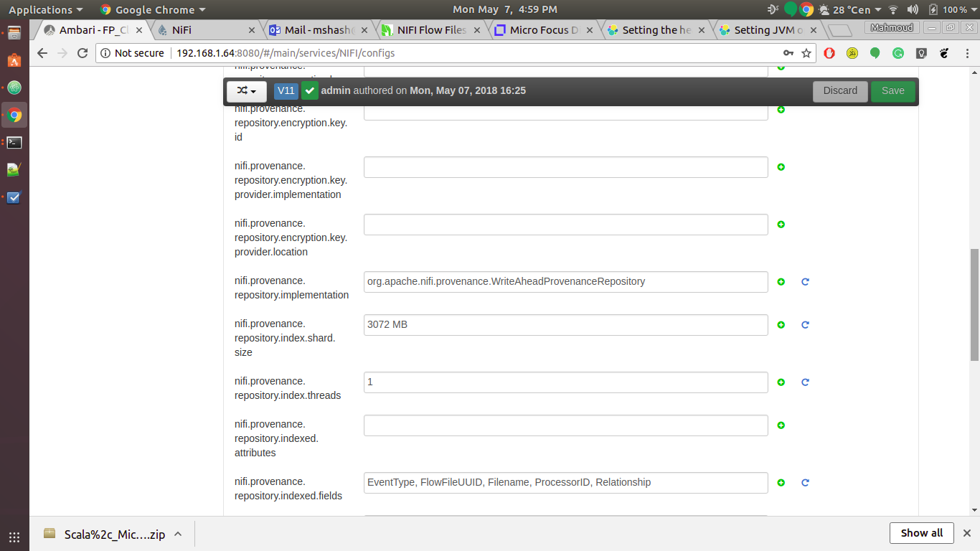980x551 pixels.
Task: Toggle bookmark star for this page
Action: point(806,53)
